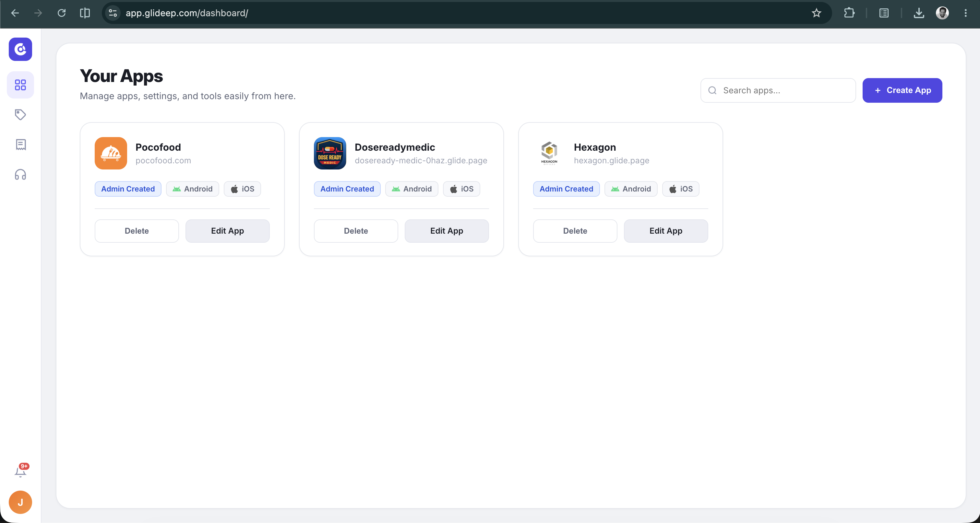980x523 pixels.
Task: Click the Android tag on Dosereadymedic card
Action: pos(412,189)
